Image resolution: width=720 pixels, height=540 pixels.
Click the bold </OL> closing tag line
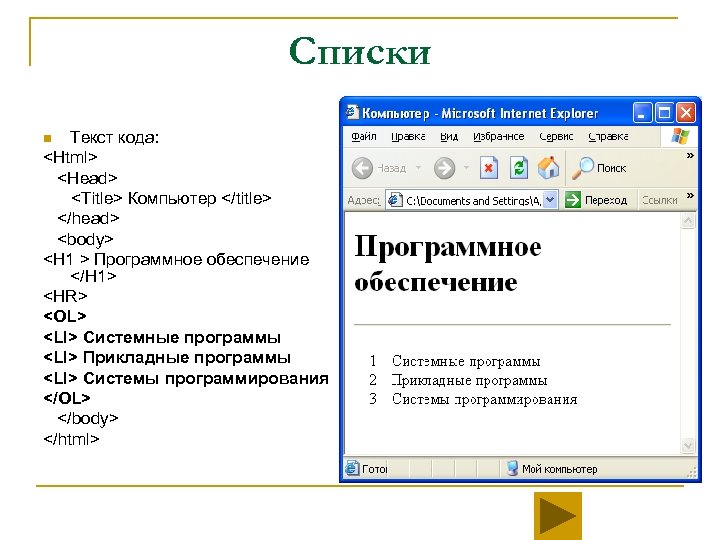[67, 398]
